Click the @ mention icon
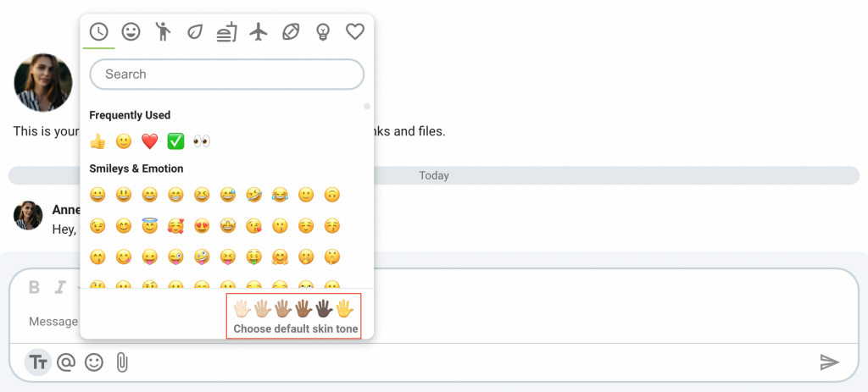 [x=66, y=362]
